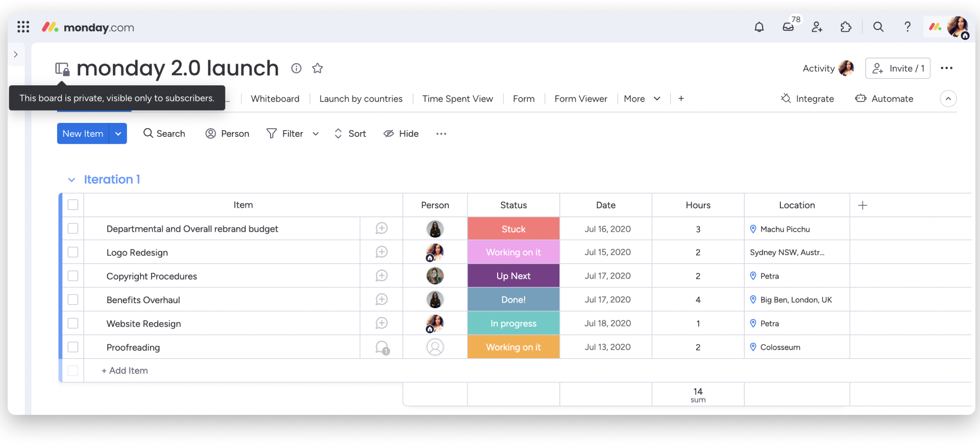The width and height of the screenshot is (980, 448).
Task: Check the Departmental and Overall rebrand budget row
Action: [x=73, y=229]
